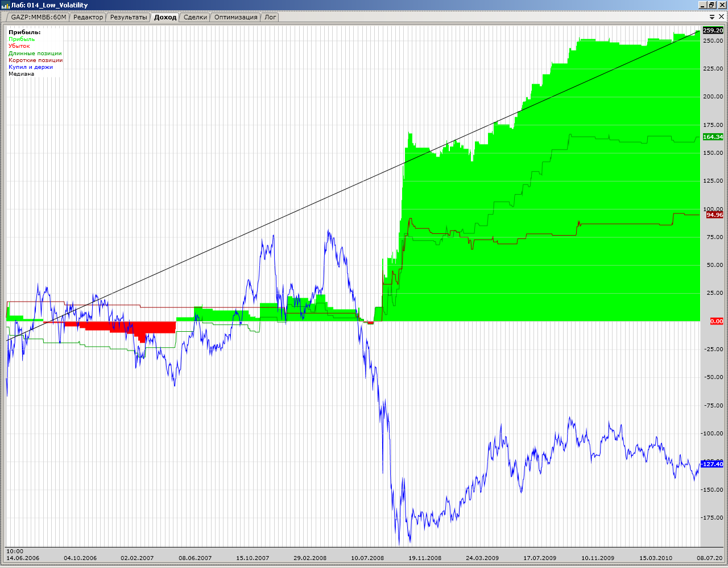Select the Доход tab

166,17
